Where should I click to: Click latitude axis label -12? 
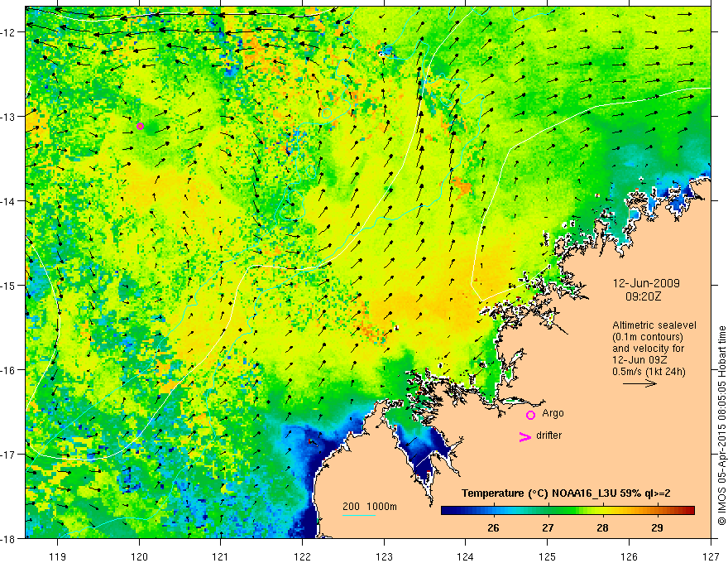coord(9,32)
